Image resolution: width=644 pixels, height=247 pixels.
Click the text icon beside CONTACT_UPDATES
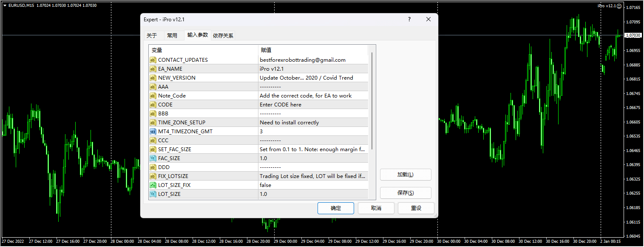click(x=153, y=60)
